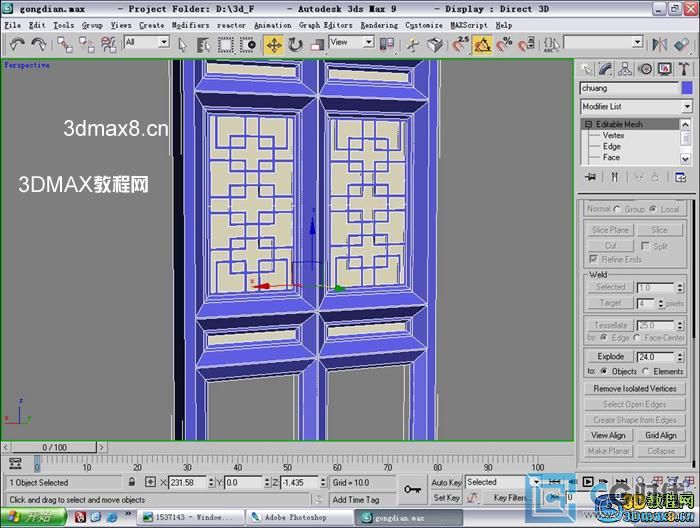Select the Elements explode radio button
Screen dimensions: 700x528
pyautogui.click(x=646, y=371)
